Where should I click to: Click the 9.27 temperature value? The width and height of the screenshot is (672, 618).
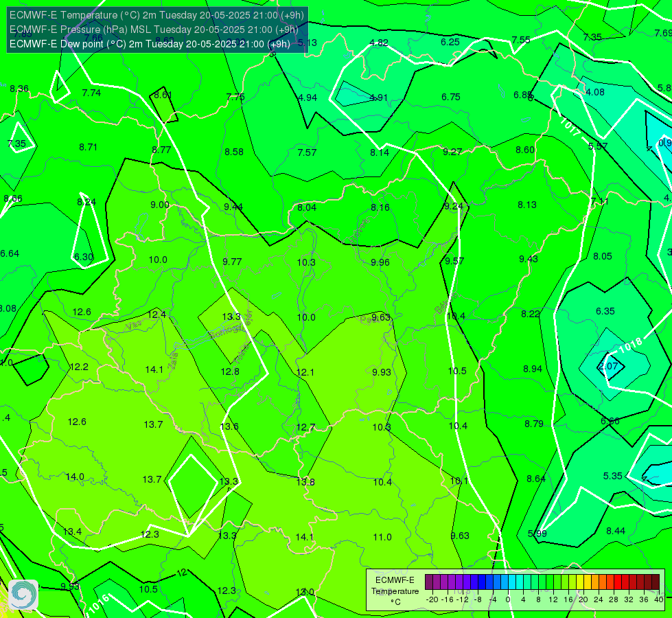tap(452, 152)
